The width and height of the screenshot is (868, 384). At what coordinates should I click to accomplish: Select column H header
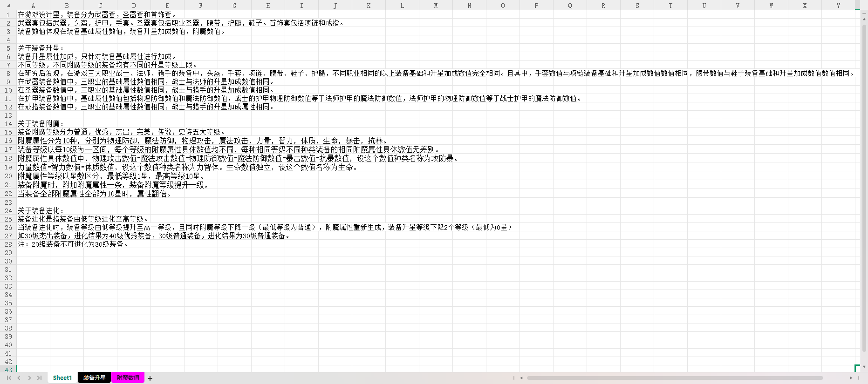click(x=268, y=6)
